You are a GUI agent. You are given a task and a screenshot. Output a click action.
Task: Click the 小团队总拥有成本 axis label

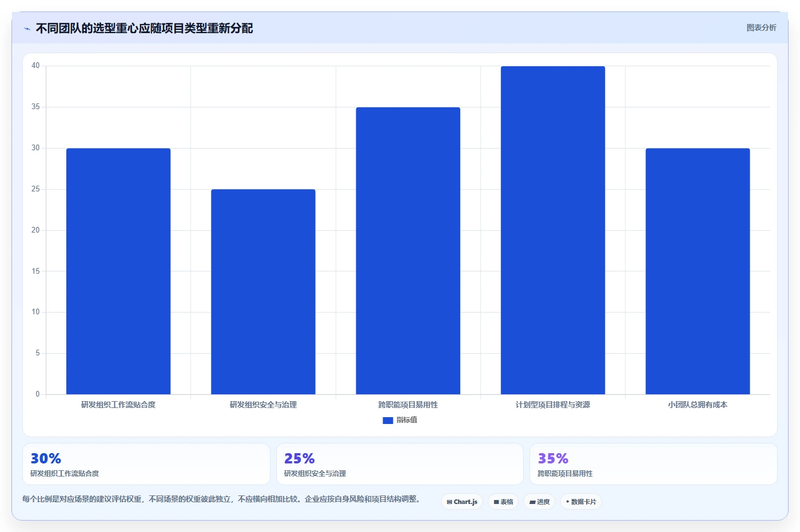tap(698, 405)
